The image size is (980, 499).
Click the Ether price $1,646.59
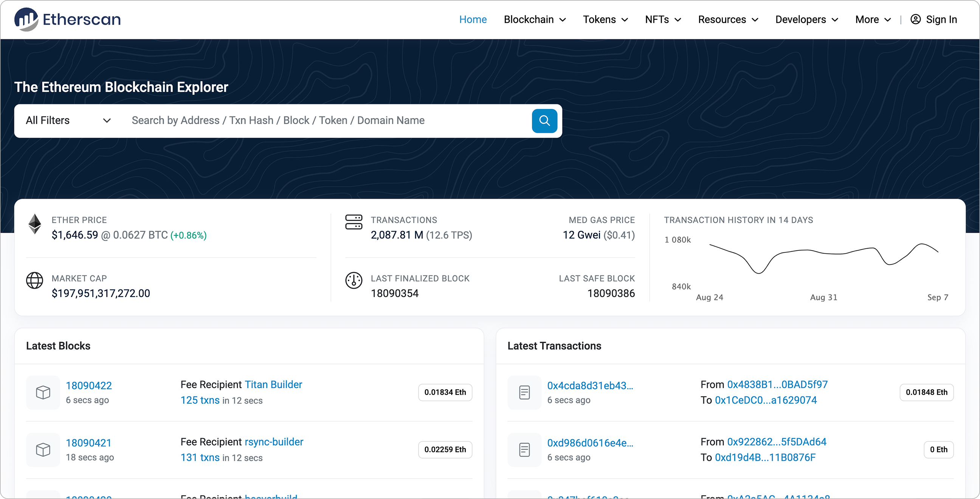tap(75, 235)
